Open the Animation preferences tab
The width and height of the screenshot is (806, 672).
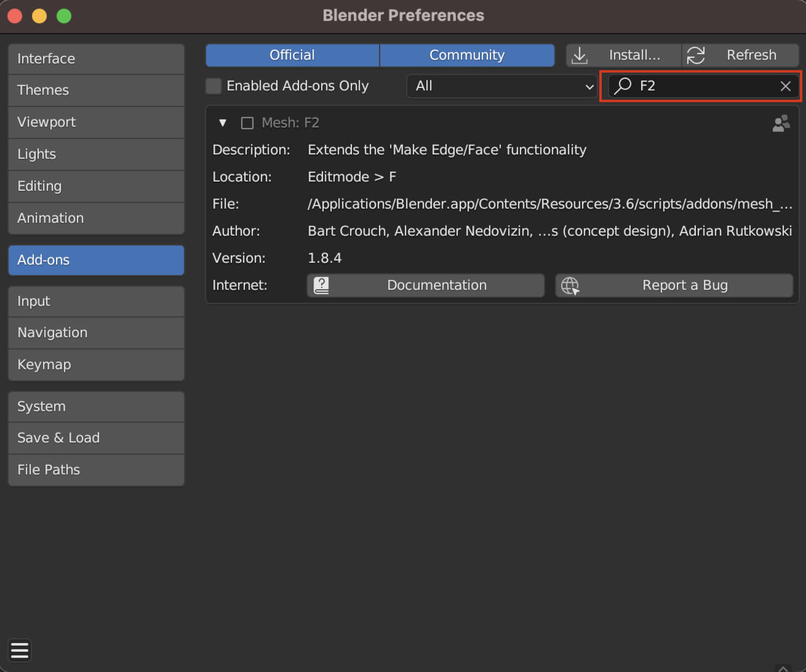click(x=96, y=218)
